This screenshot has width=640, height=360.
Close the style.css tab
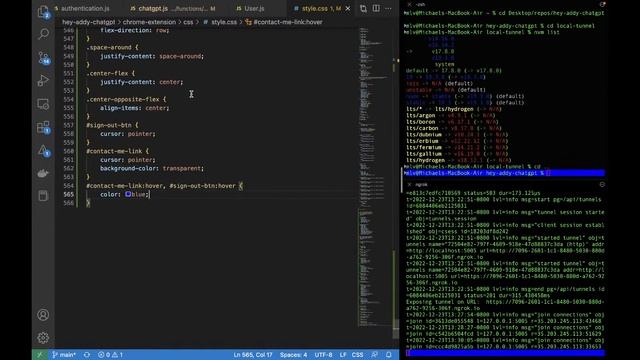point(348,9)
